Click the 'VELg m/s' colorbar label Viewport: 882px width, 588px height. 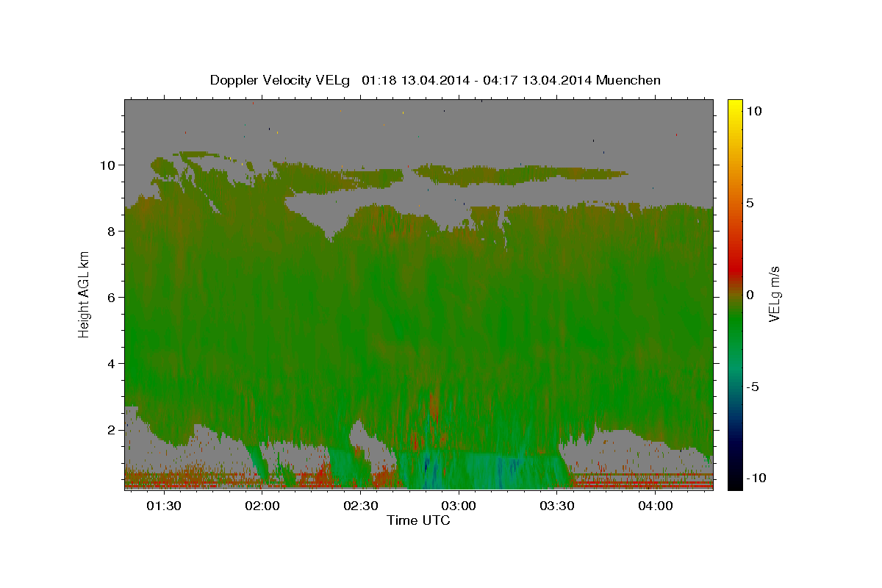(x=774, y=295)
